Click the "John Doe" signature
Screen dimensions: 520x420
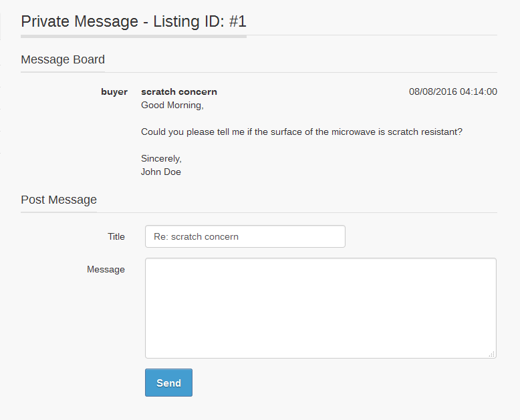click(x=161, y=172)
